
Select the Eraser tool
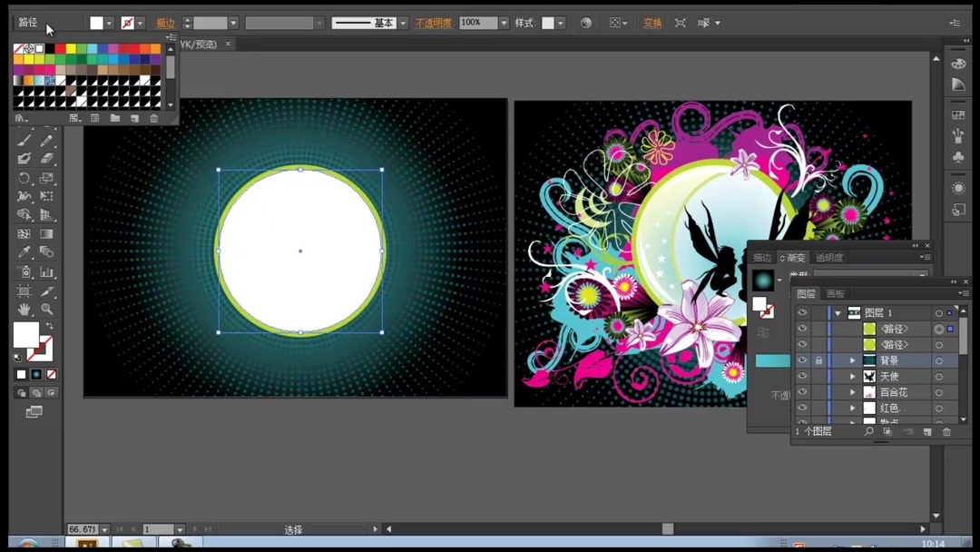pyautogui.click(x=46, y=159)
